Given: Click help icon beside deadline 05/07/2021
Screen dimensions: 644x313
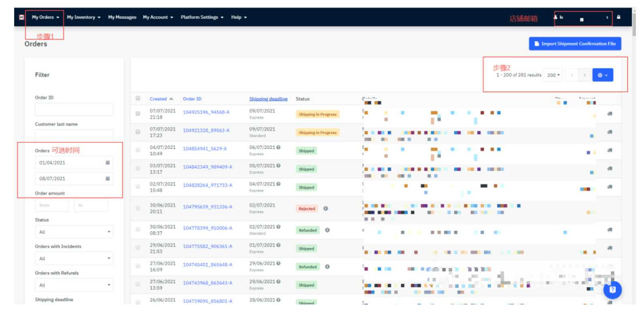Looking at the screenshot, I should point(278,165).
